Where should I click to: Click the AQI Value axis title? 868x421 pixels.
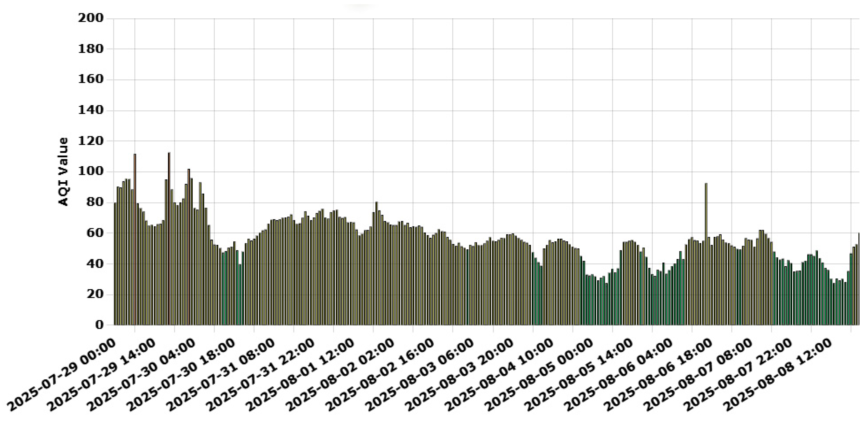pos(63,172)
